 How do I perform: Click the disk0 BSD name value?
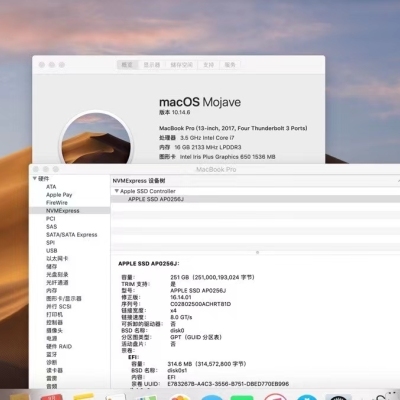pyautogui.click(x=177, y=331)
